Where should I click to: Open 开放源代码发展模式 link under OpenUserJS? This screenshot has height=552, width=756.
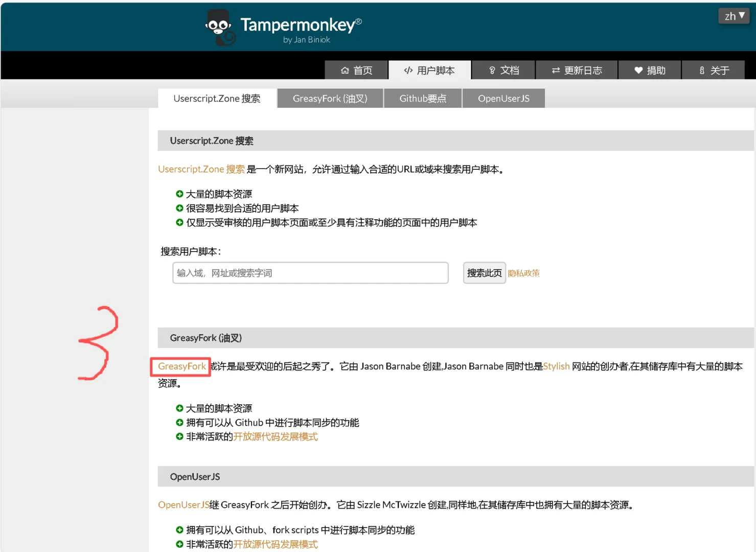(x=276, y=544)
